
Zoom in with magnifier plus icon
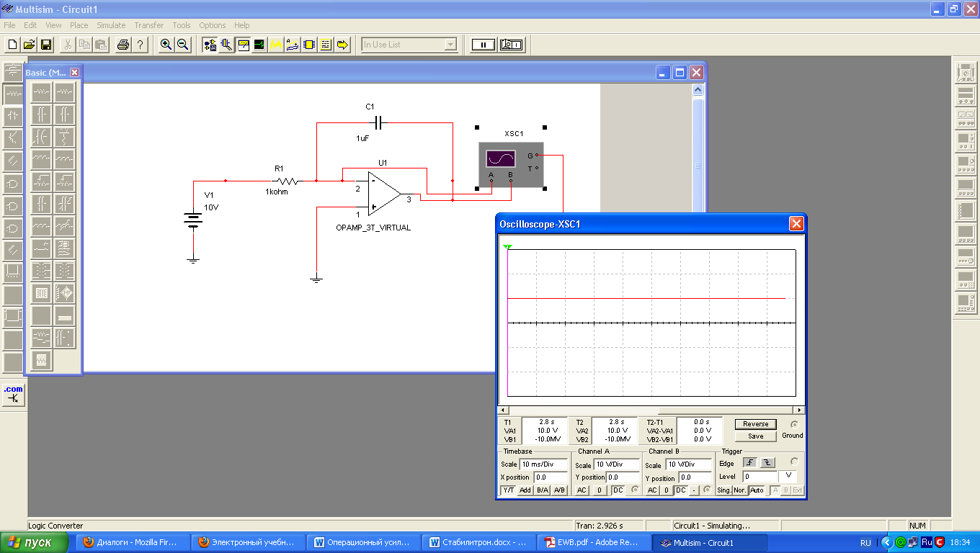pos(166,45)
